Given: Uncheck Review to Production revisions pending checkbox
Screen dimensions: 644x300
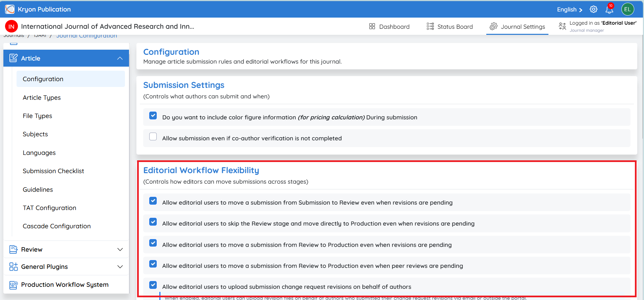Looking at the screenshot, I should click(x=153, y=243).
